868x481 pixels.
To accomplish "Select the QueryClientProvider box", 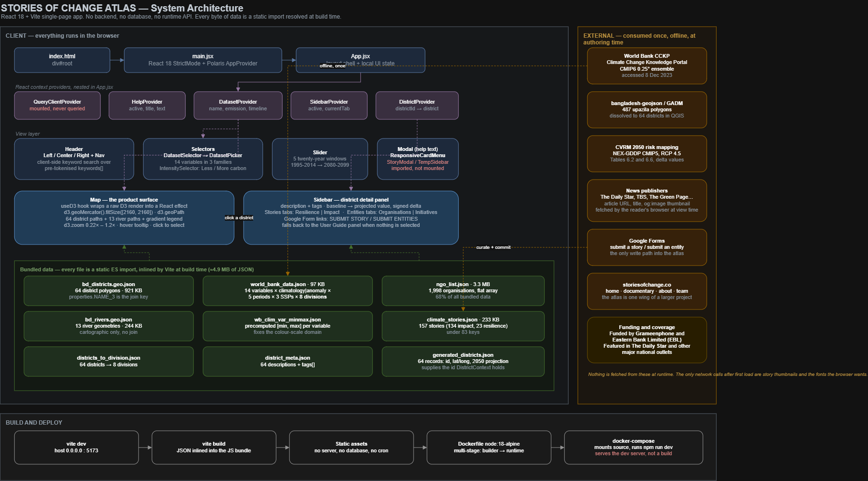I will (57, 106).
